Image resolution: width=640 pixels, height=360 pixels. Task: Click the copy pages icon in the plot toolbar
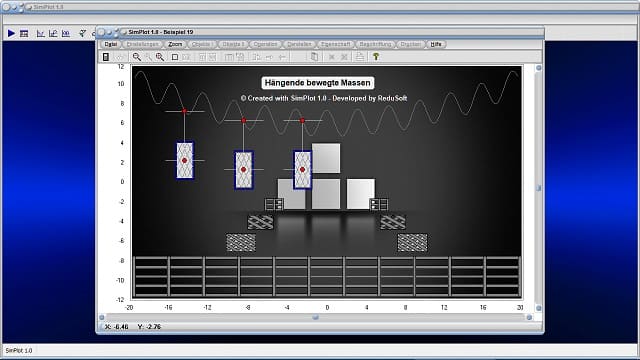coord(314,57)
